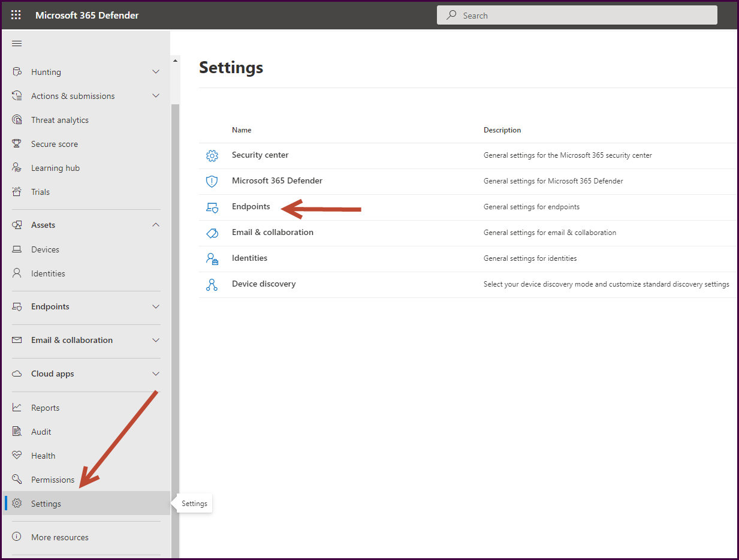Collapse the Assets section chevron
Viewport: 739px width, 560px height.
point(156,225)
